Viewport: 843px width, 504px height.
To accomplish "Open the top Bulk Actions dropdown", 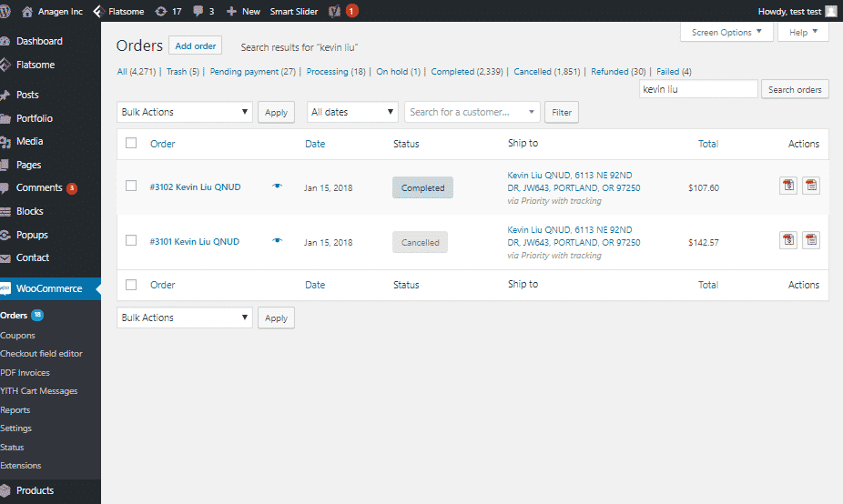I will click(x=185, y=112).
